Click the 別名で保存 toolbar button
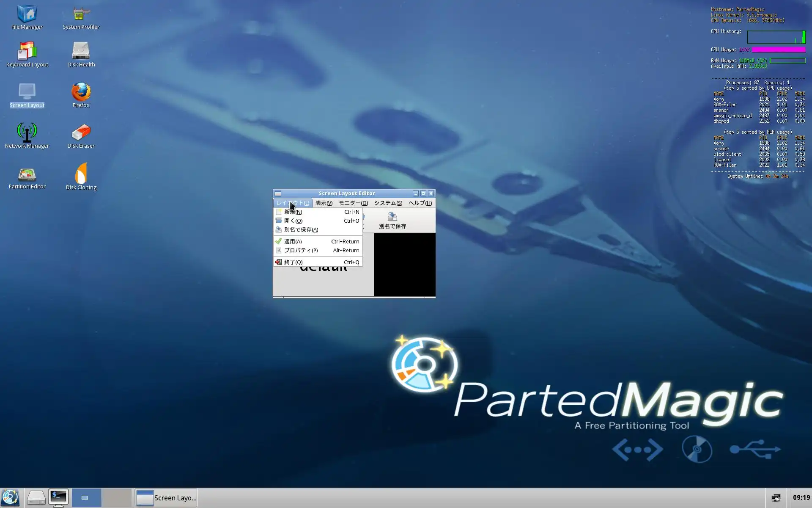Image resolution: width=812 pixels, height=508 pixels. (392, 220)
